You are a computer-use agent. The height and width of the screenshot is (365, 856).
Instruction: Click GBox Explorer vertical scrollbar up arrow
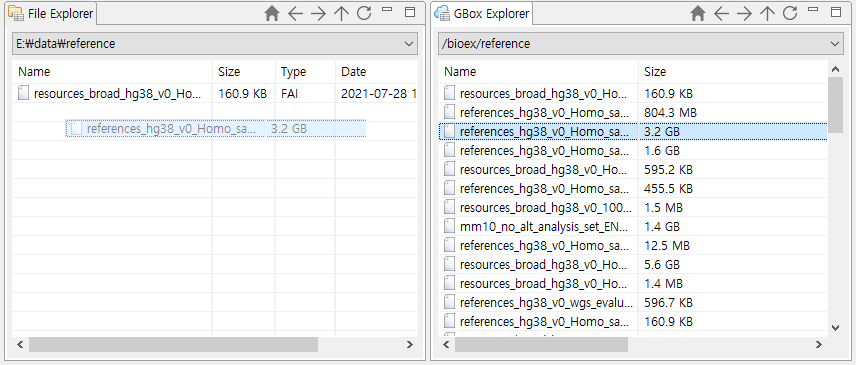[835, 69]
